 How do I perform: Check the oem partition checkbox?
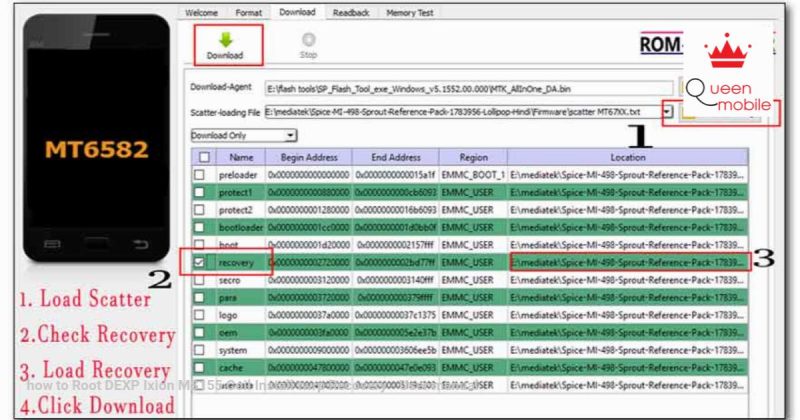click(199, 332)
